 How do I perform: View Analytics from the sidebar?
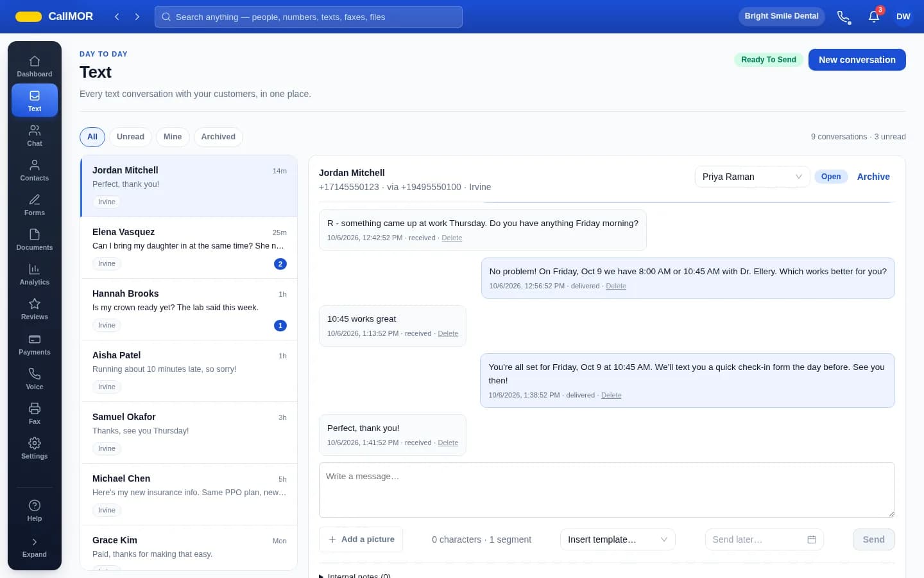pyautogui.click(x=35, y=274)
